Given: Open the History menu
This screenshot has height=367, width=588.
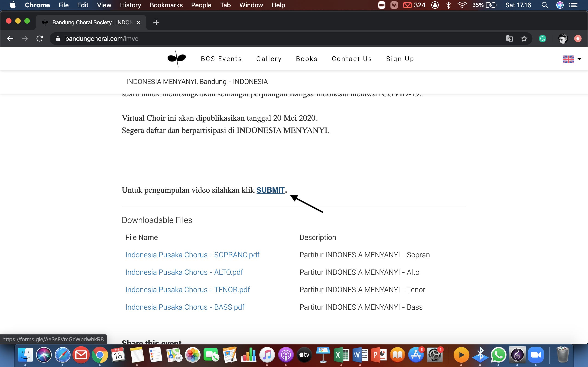Looking at the screenshot, I should 130,5.
